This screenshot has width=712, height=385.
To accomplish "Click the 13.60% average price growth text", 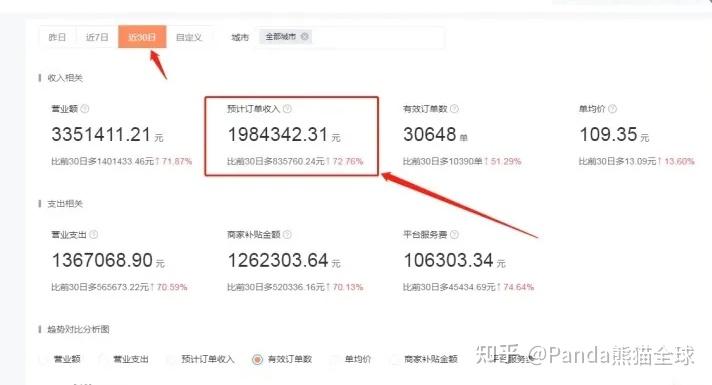I will tap(679, 161).
